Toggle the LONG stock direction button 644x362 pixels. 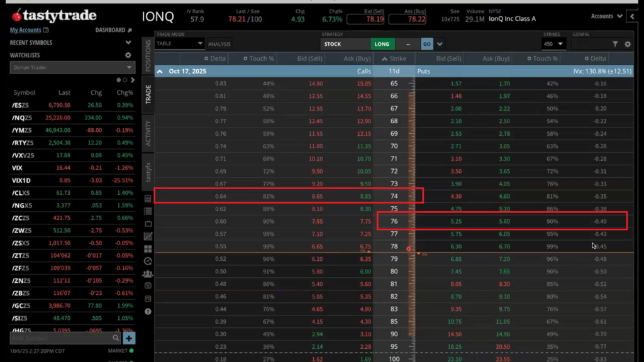point(382,44)
